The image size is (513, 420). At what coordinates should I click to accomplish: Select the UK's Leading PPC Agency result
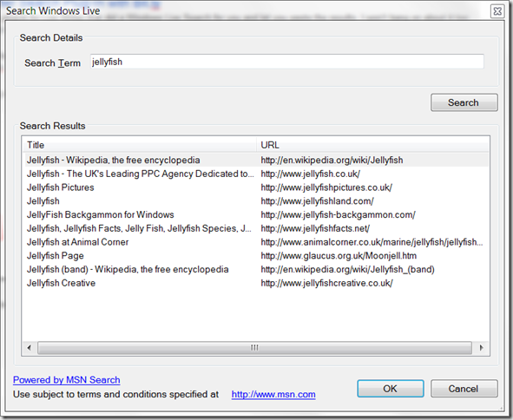pyautogui.click(x=256, y=174)
